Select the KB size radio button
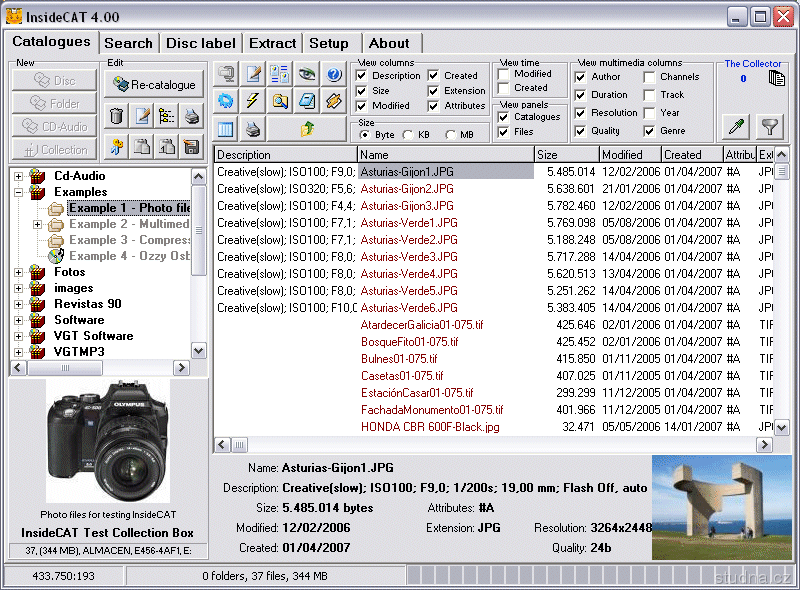800x590 pixels. click(x=408, y=135)
